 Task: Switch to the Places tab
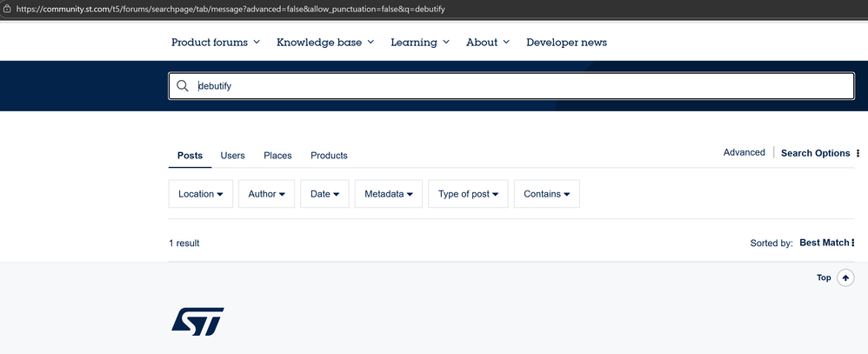tap(277, 156)
